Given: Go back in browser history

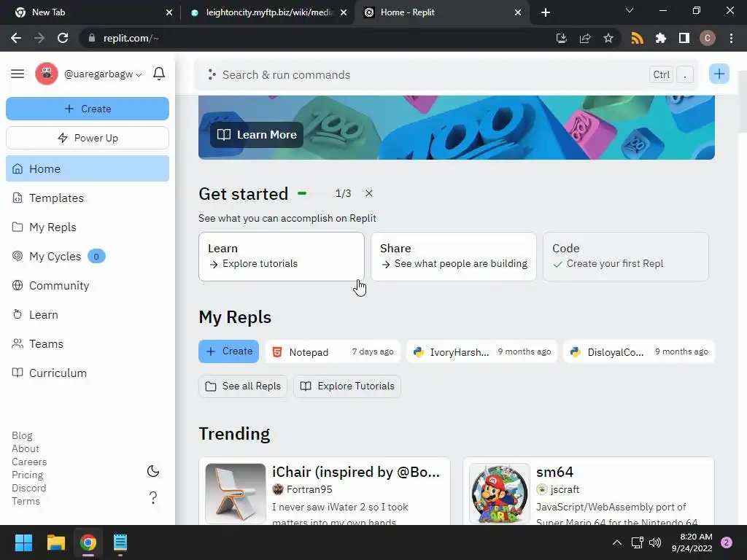Looking at the screenshot, I should [x=16, y=38].
